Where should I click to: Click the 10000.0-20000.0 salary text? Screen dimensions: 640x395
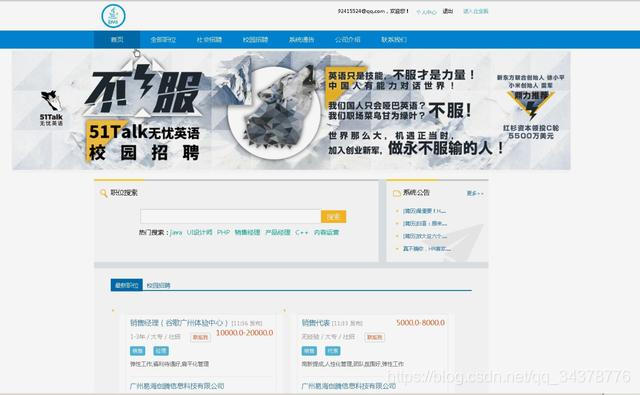pyautogui.click(x=244, y=333)
